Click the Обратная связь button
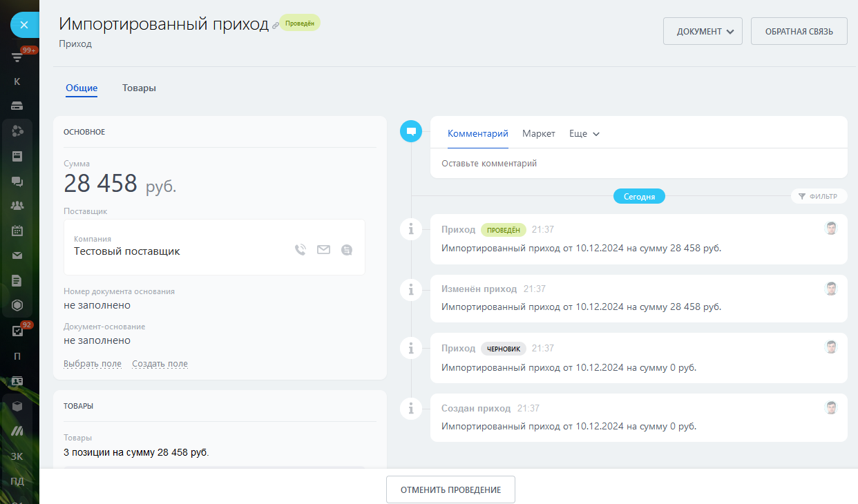Screen dimensions: 858x504 coord(799,31)
